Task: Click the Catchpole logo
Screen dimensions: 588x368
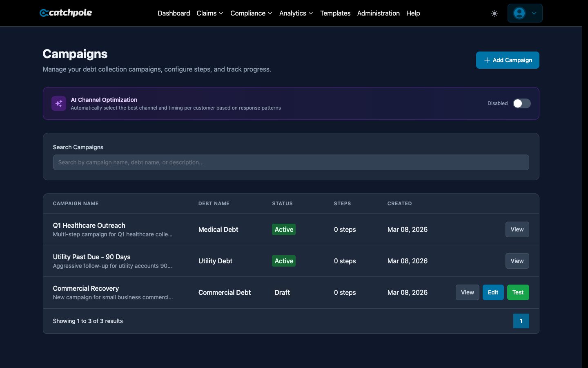Action: pyautogui.click(x=65, y=13)
